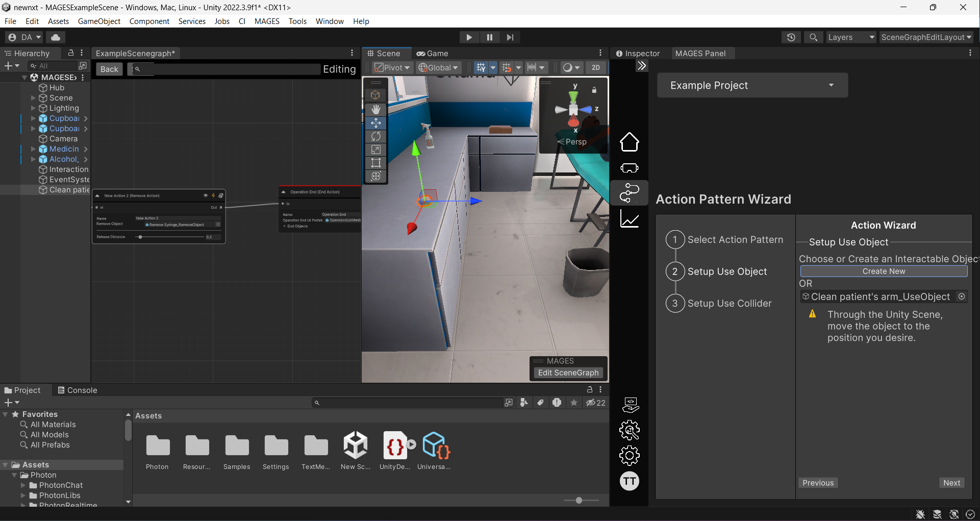Open the Pivot handle position dropdown
The height and width of the screenshot is (521, 980).
pos(392,67)
